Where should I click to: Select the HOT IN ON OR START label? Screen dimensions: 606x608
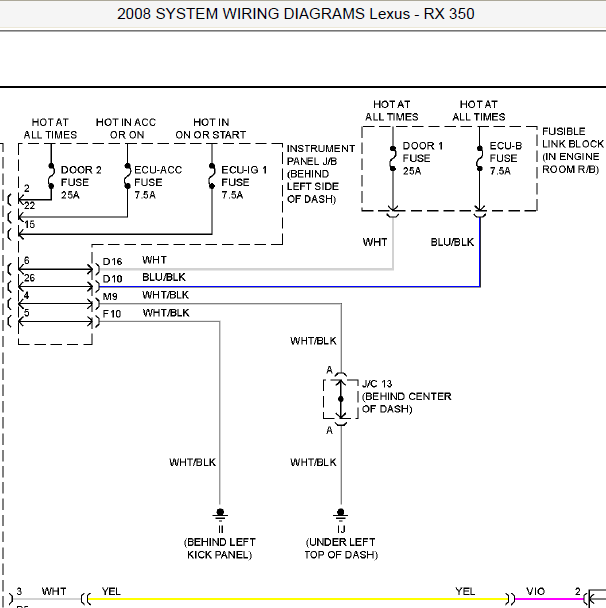pos(211,128)
